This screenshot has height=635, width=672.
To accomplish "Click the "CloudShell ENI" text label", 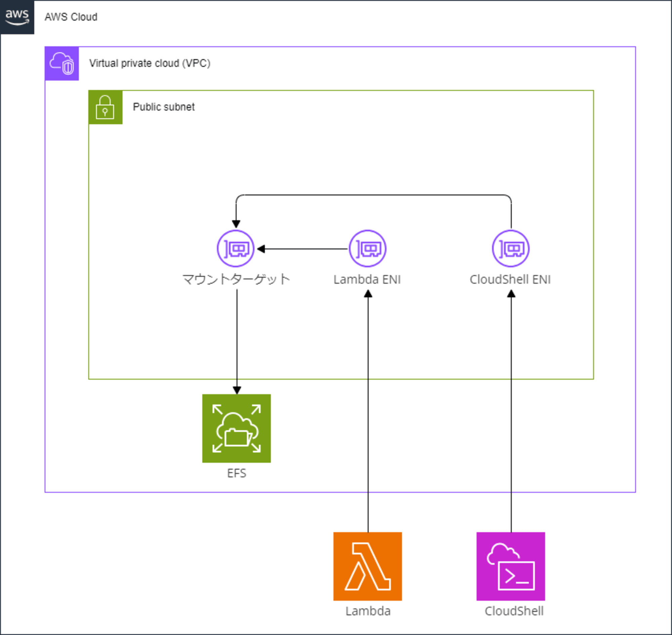I will (x=510, y=280).
